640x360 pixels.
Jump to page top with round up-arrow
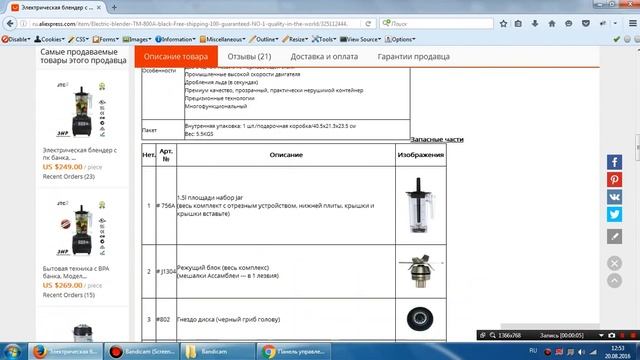(614, 281)
